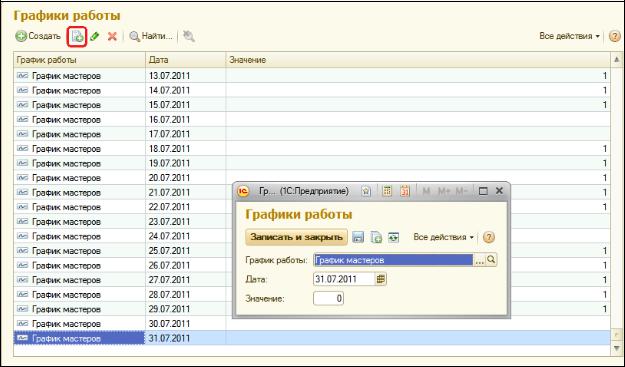Click the График работы input field
This screenshot has width=625, height=367.
393,260
